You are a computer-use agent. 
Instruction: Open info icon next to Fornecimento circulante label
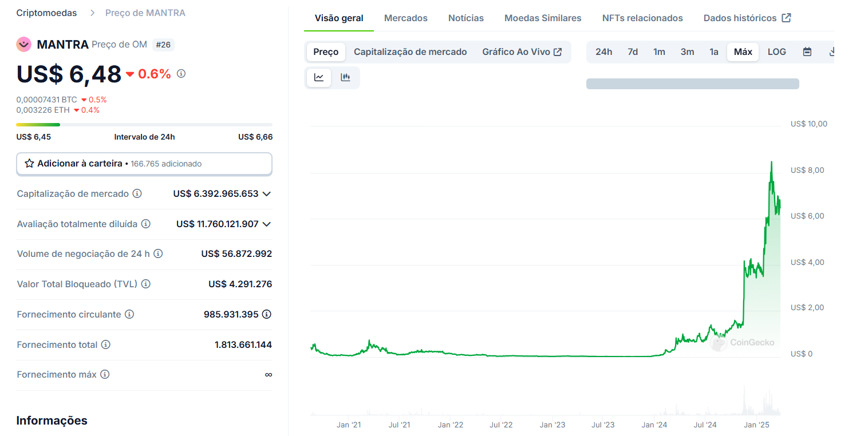pyautogui.click(x=129, y=314)
